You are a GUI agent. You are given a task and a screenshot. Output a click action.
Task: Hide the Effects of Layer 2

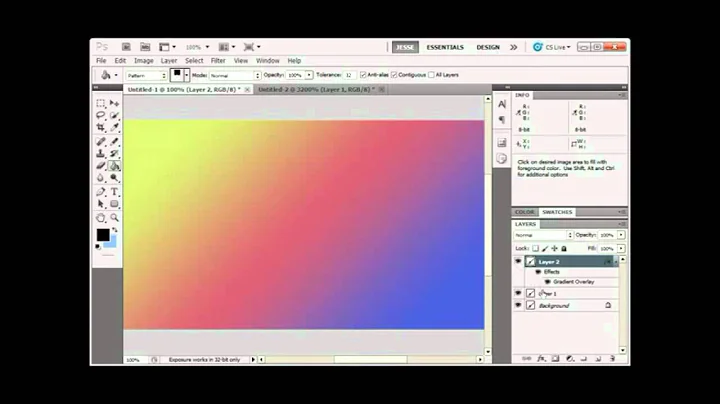coord(538,272)
